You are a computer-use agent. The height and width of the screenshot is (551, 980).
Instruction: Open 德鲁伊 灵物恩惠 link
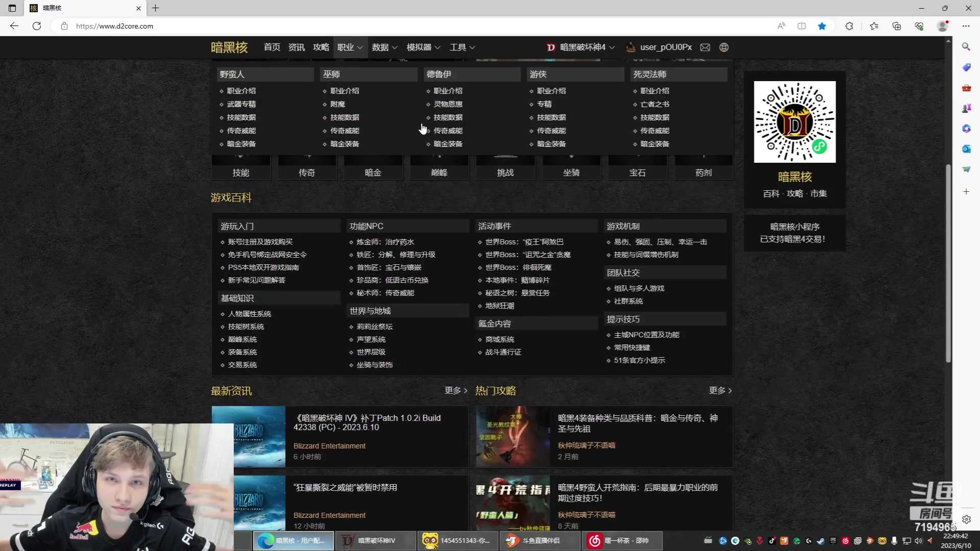(448, 104)
